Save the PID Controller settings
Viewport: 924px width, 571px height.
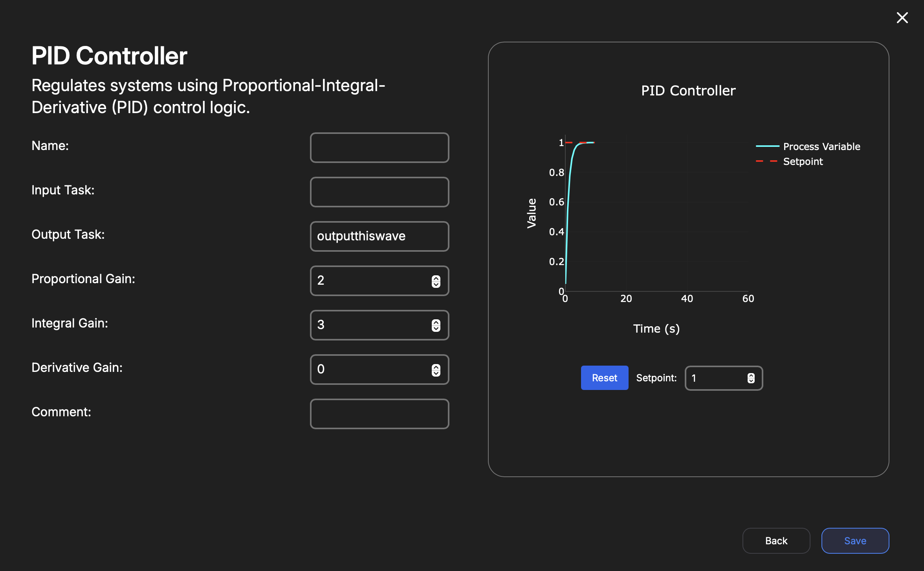[855, 541]
